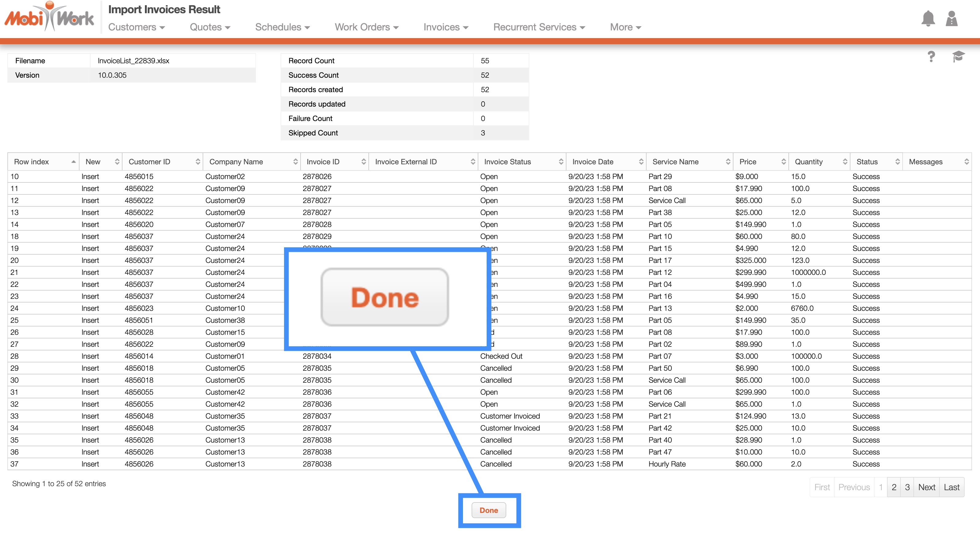Image resolution: width=980 pixels, height=543 pixels.
Task: Go to the Next page of entries
Action: pos(926,487)
